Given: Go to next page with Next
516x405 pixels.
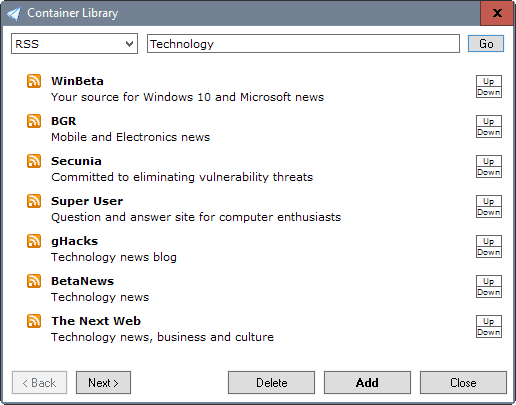Looking at the screenshot, I should click(103, 383).
